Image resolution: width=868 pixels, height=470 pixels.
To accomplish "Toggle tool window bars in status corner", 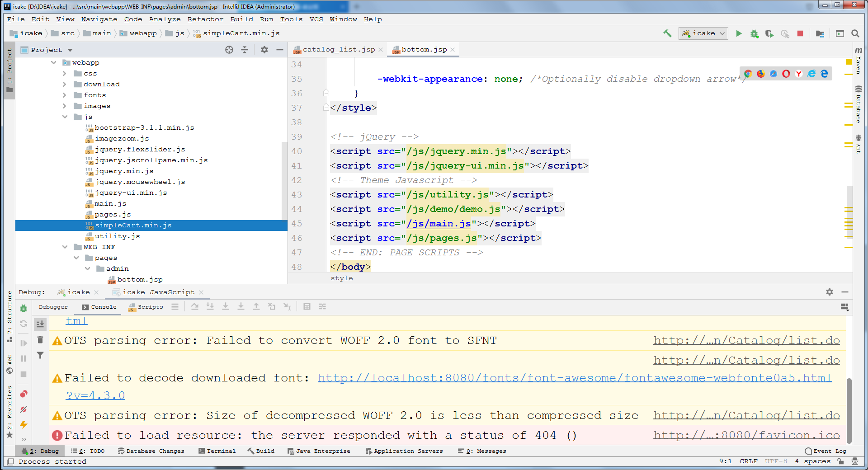I will [x=10, y=461].
